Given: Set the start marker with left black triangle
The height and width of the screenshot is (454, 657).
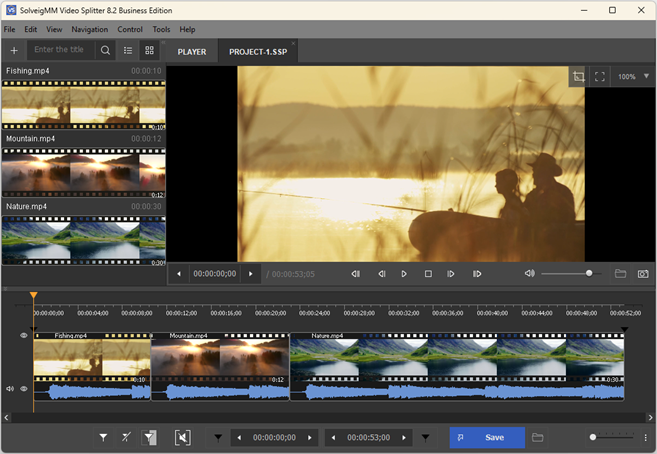Looking at the screenshot, I should click(218, 438).
